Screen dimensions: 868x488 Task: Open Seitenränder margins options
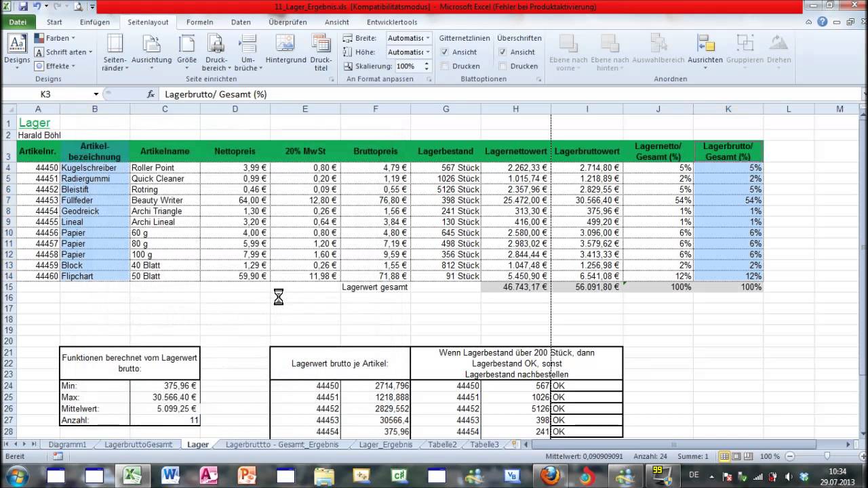tap(115, 53)
